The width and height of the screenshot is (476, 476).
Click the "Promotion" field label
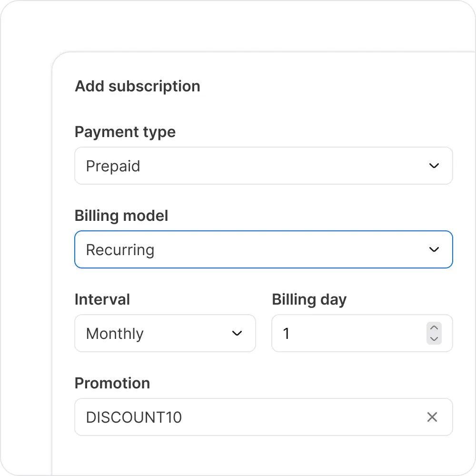[112, 383]
